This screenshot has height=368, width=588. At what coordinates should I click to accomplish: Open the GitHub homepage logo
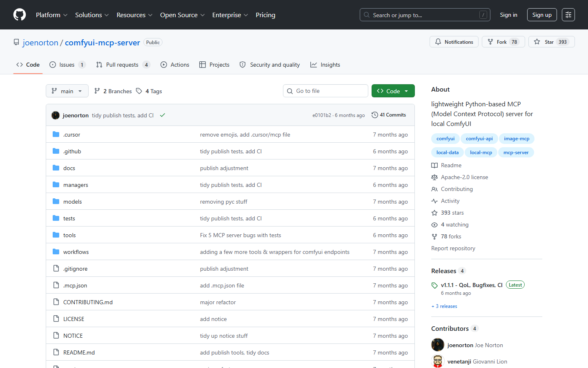click(20, 15)
